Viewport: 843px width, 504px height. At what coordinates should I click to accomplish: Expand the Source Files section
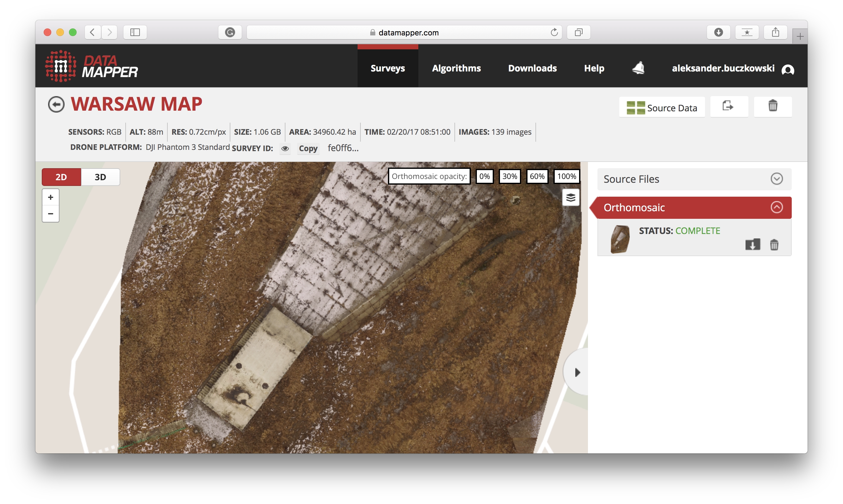coord(776,179)
